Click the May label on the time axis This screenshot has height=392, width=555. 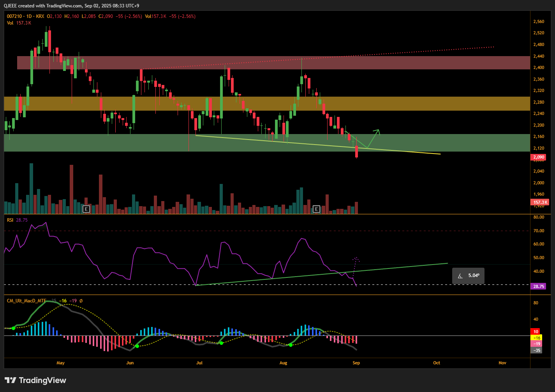60,363
